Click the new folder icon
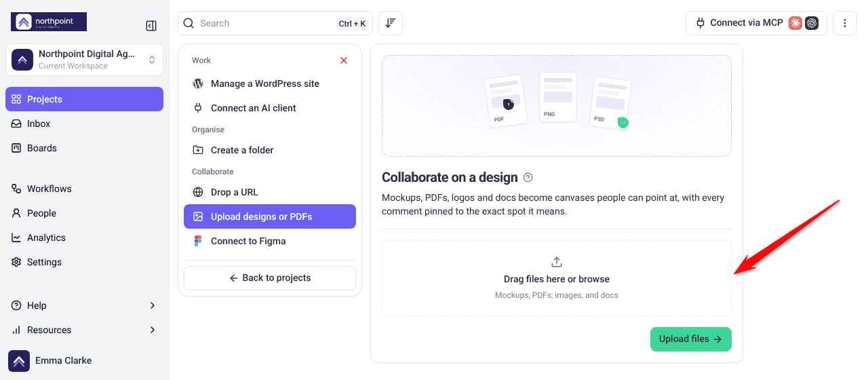 [198, 150]
